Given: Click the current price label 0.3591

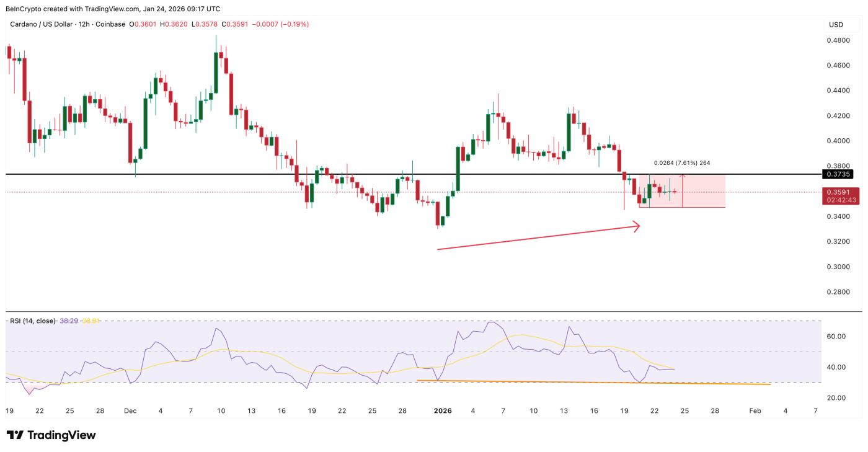Looking at the screenshot, I should (839, 192).
